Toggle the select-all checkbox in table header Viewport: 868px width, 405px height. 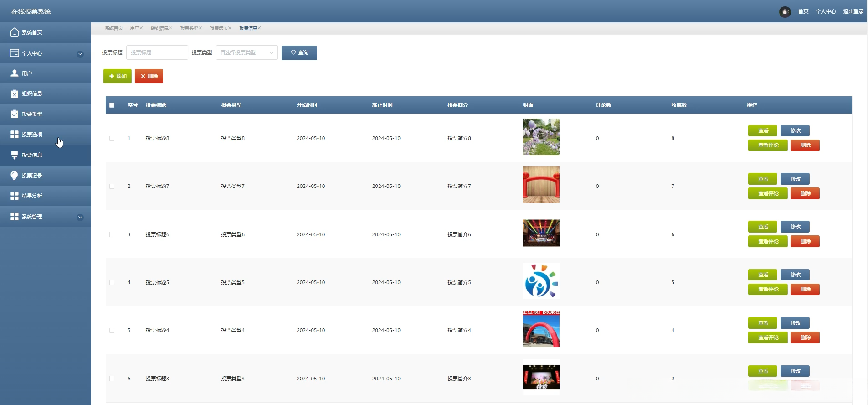(x=112, y=105)
